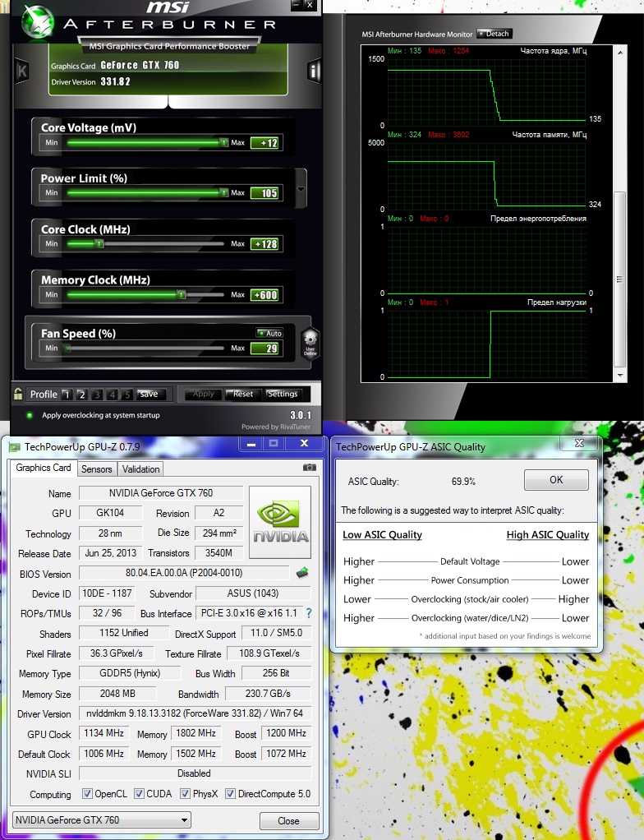Screen dimensions: 644x840
Task: Click the Предел энергопотребления graph
Action: pos(486,260)
